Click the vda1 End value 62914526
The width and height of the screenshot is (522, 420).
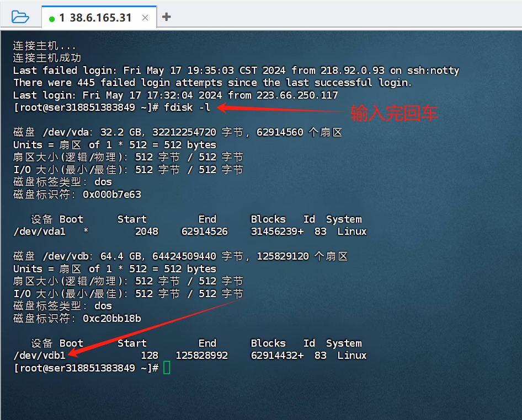click(x=204, y=231)
